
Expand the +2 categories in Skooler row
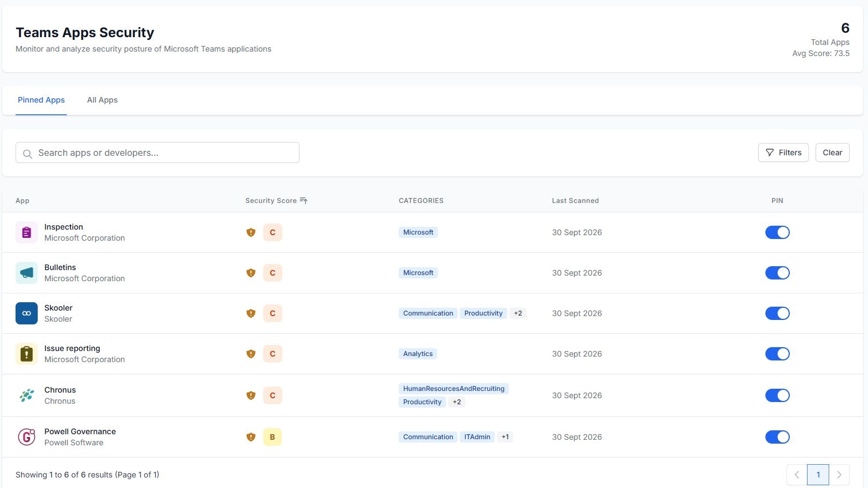click(x=518, y=313)
